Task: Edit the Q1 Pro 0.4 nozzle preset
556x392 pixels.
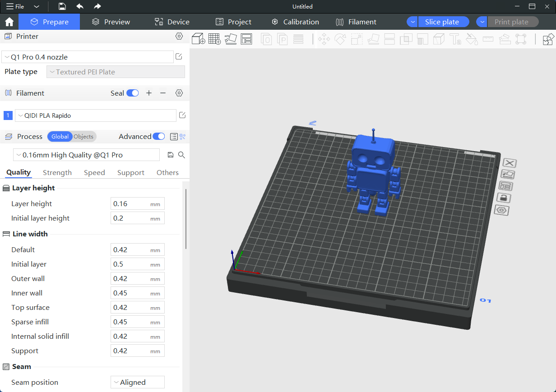Action: click(x=179, y=56)
